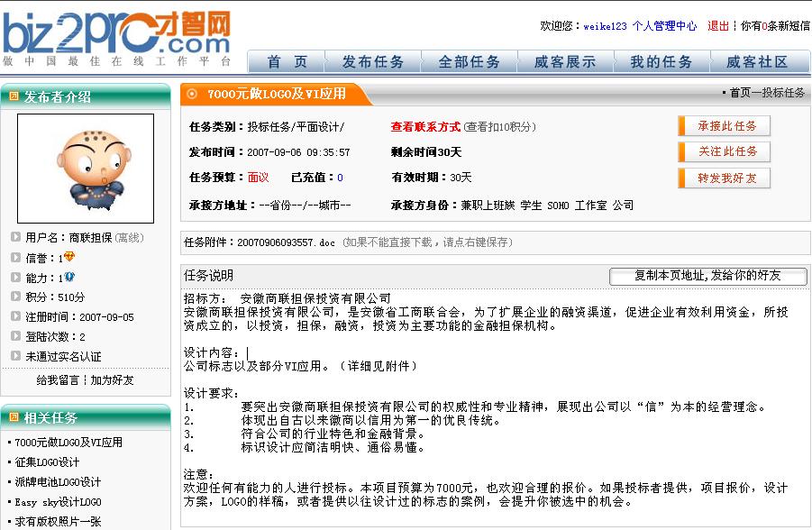The height and width of the screenshot is (530, 812).
Task: Click the 能力 badge icon
Action: coord(68,278)
